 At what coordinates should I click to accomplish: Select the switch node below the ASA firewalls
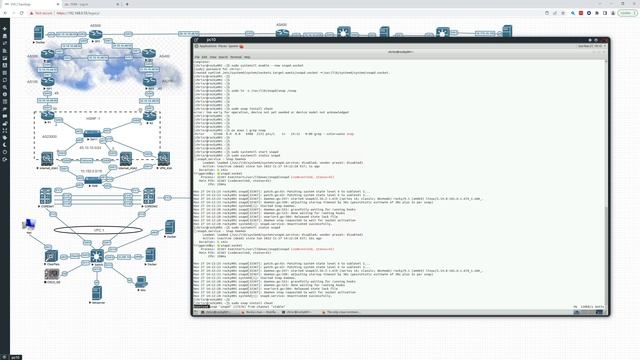tap(93, 180)
